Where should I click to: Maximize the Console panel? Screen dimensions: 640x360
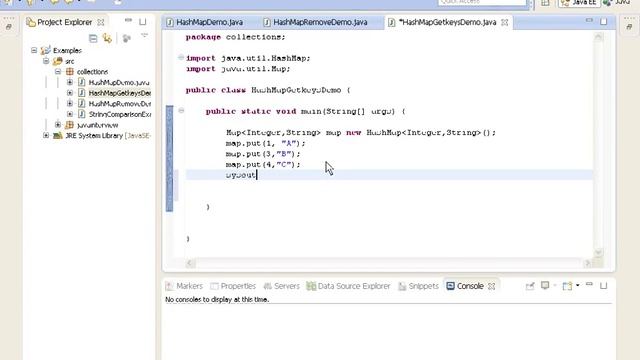point(603,286)
